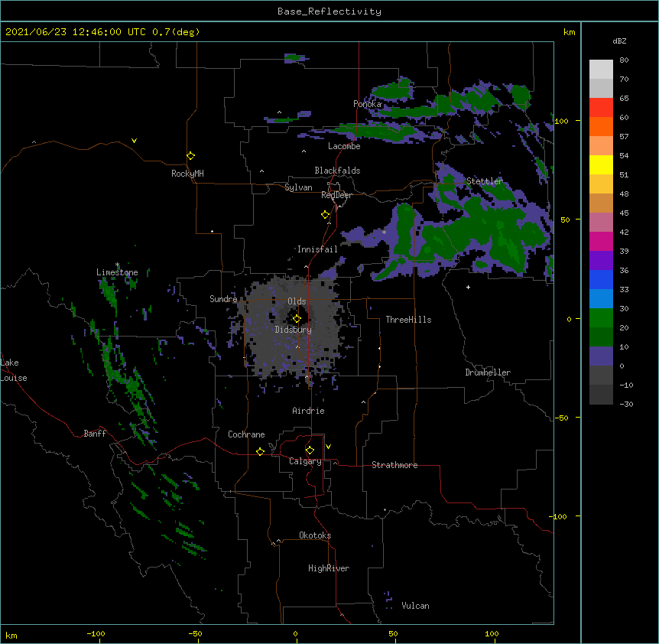Select the red 65 dBZ legend swatch
The image size is (659, 644).
tap(601, 108)
